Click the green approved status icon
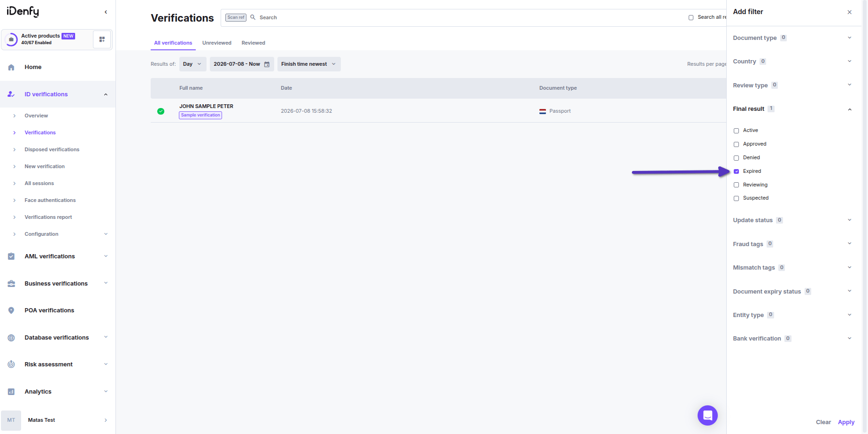 161,111
